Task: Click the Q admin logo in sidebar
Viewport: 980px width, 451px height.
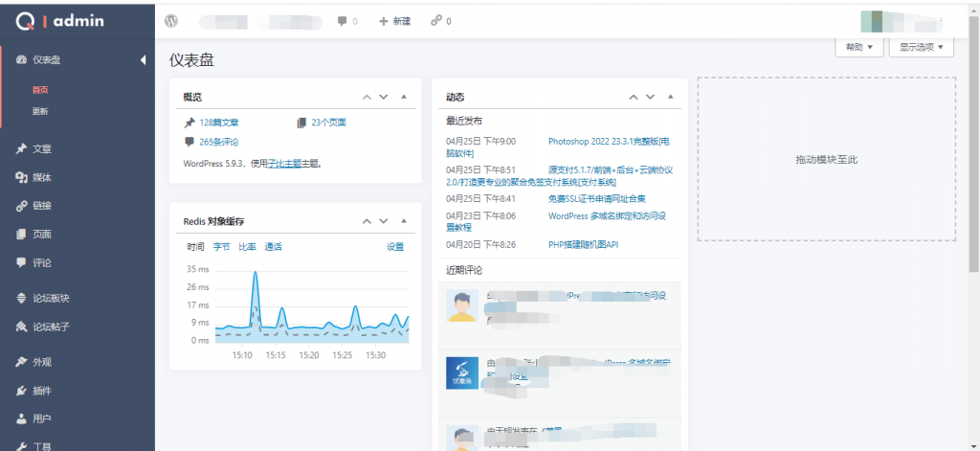Action: pos(60,21)
